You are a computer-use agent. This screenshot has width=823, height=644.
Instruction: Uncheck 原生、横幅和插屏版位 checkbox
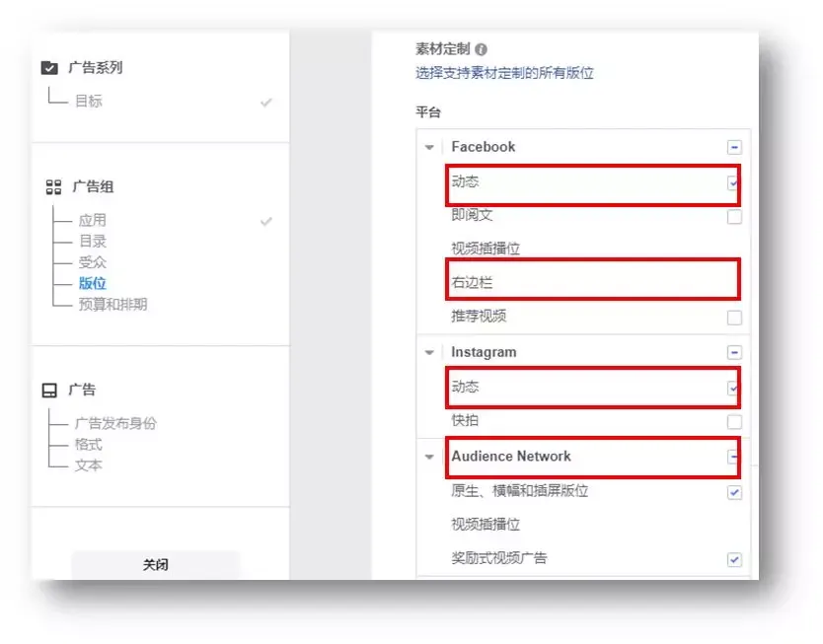[x=734, y=492]
